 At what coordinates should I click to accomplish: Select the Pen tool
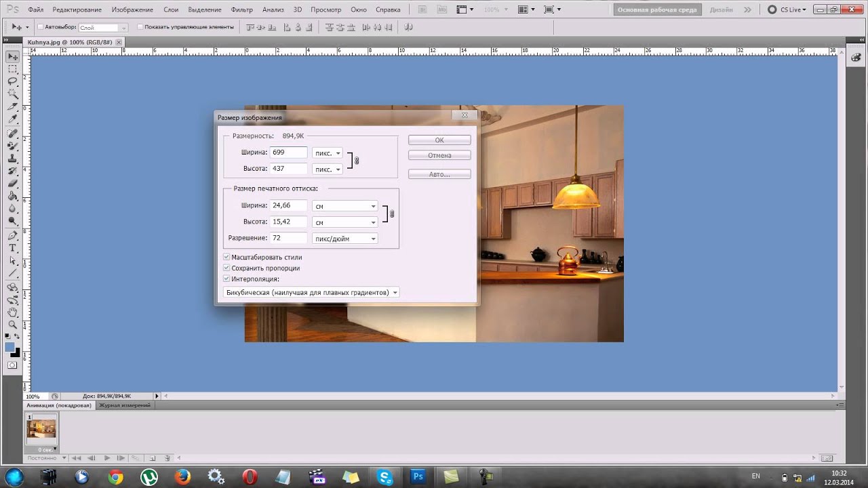(12, 236)
